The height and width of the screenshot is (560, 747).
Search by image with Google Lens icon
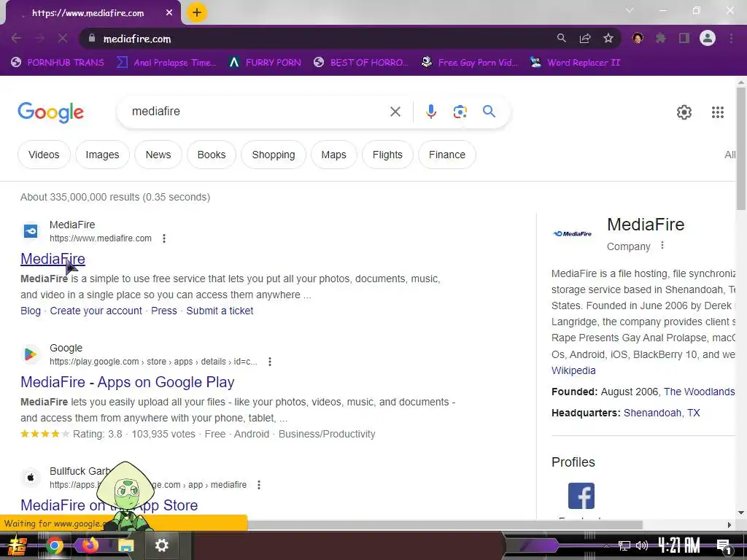click(460, 112)
